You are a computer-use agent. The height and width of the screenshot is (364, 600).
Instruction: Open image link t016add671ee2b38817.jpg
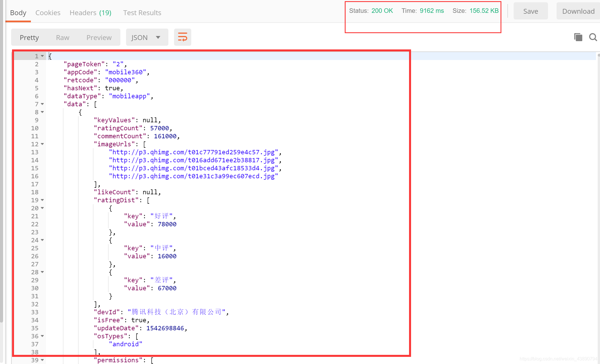tap(194, 160)
